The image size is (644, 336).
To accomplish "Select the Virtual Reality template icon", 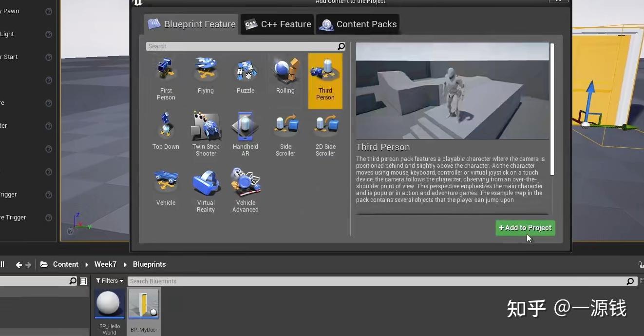I will click(x=206, y=182).
